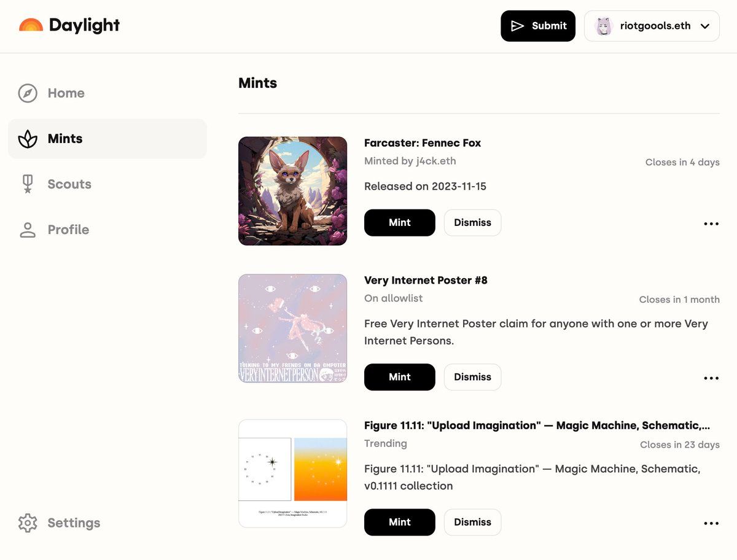Viewport: 737px width, 560px height.
Task: Click the paper plane icon in Submit
Action: [518, 26]
